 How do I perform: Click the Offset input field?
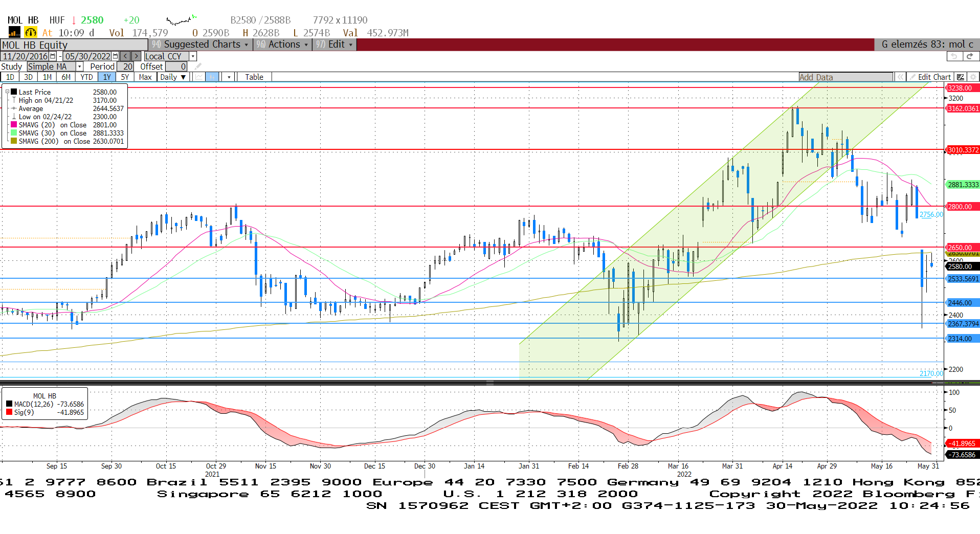(176, 66)
